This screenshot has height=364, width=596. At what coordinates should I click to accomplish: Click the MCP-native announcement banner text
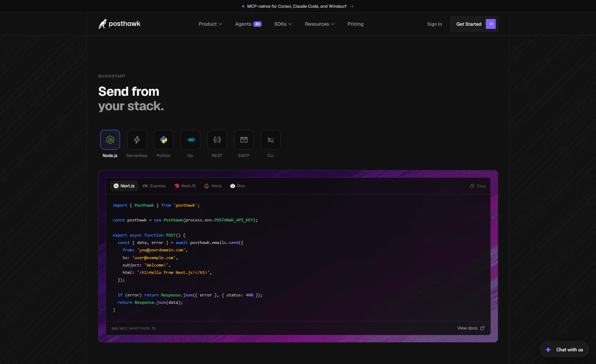pyautogui.click(x=297, y=6)
